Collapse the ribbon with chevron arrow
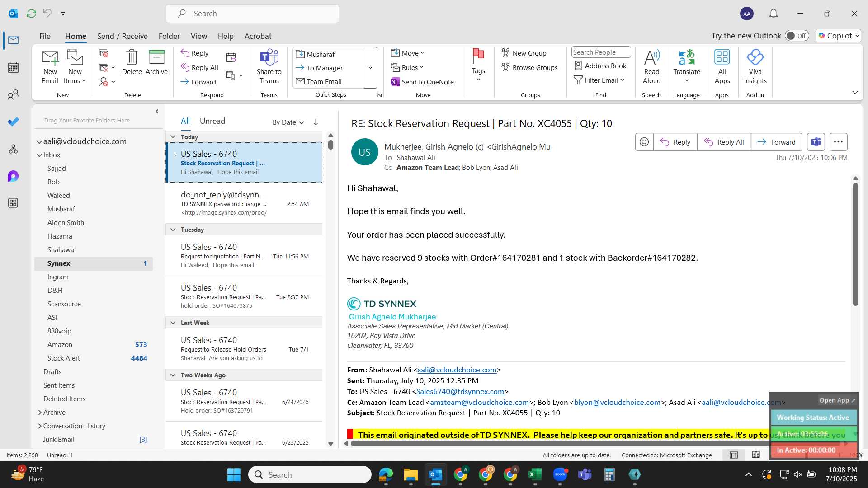This screenshot has width=868, height=488. click(855, 93)
